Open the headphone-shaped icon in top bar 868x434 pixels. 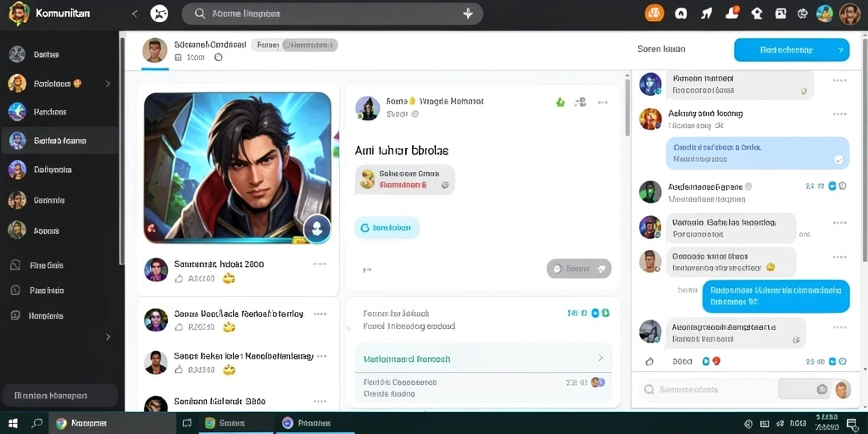click(x=681, y=14)
